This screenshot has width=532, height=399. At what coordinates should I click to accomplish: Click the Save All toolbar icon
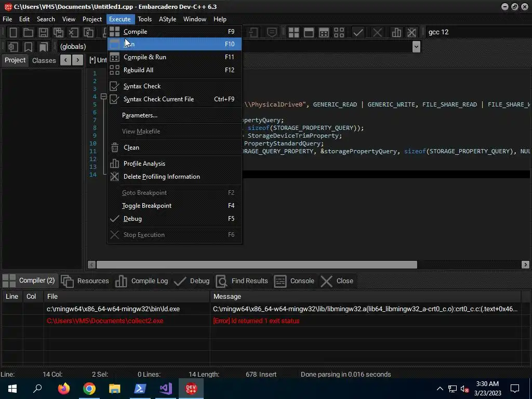58,32
